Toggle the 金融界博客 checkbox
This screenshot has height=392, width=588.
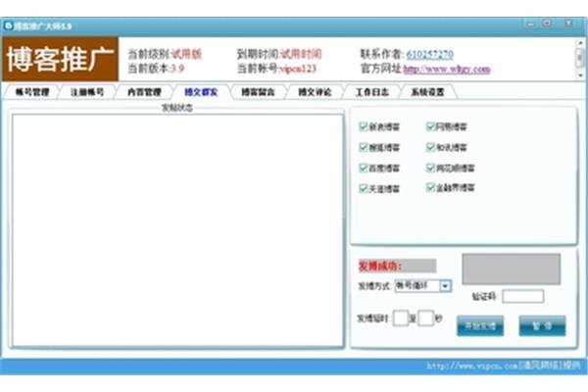[430, 187]
